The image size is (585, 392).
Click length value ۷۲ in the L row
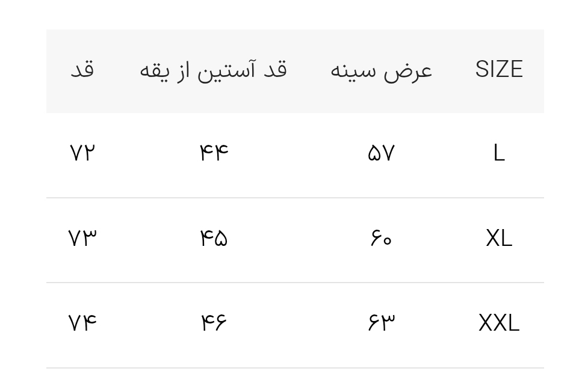pyautogui.click(x=82, y=154)
